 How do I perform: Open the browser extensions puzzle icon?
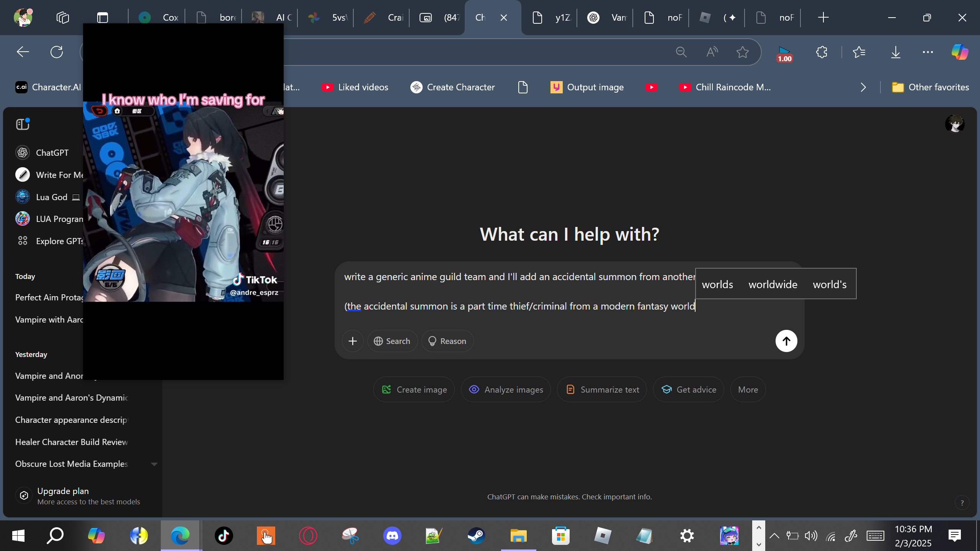(822, 52)
